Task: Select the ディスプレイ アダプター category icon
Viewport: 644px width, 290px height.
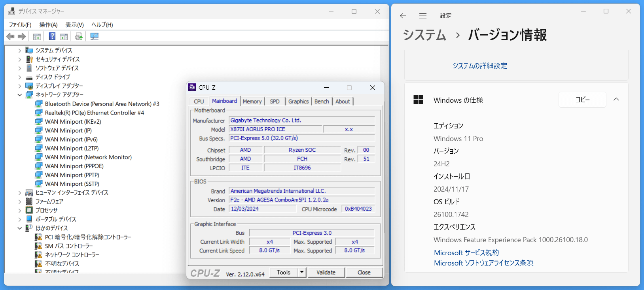Action: pyautogui.click(x=29, y=86)
